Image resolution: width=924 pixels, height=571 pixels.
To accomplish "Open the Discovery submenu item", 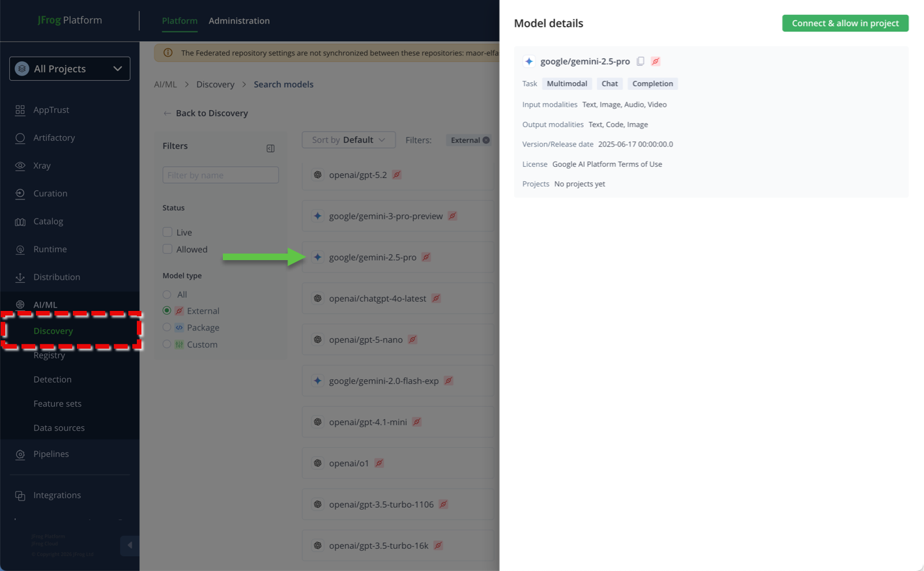I will [53, 331].
